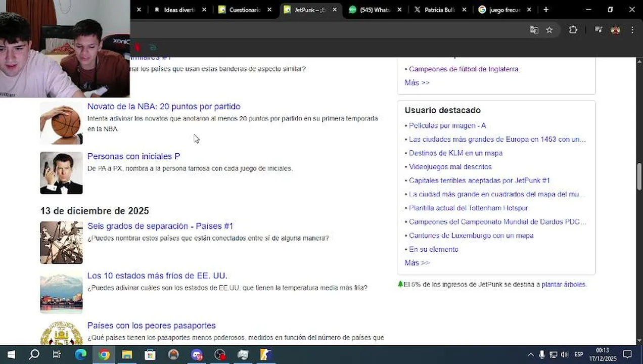Open 'En su elemento' quiz link

434,249
